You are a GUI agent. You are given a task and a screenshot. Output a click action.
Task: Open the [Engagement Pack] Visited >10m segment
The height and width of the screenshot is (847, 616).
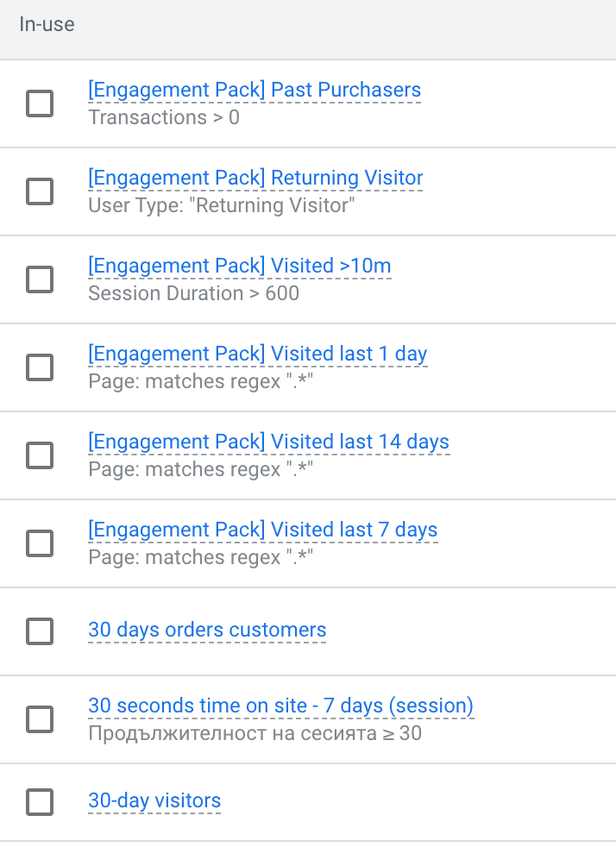coord(239,266)
